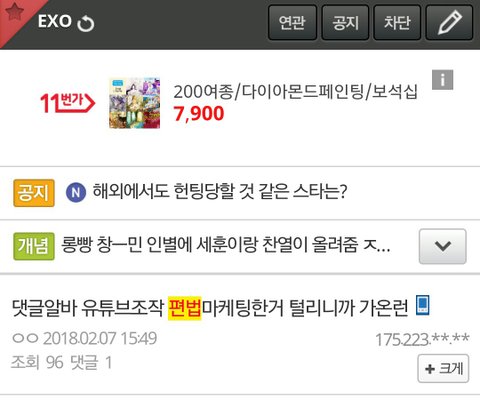Click the mobile phone icon beside post title
The image size is (480, 400).
pos(423,305)
